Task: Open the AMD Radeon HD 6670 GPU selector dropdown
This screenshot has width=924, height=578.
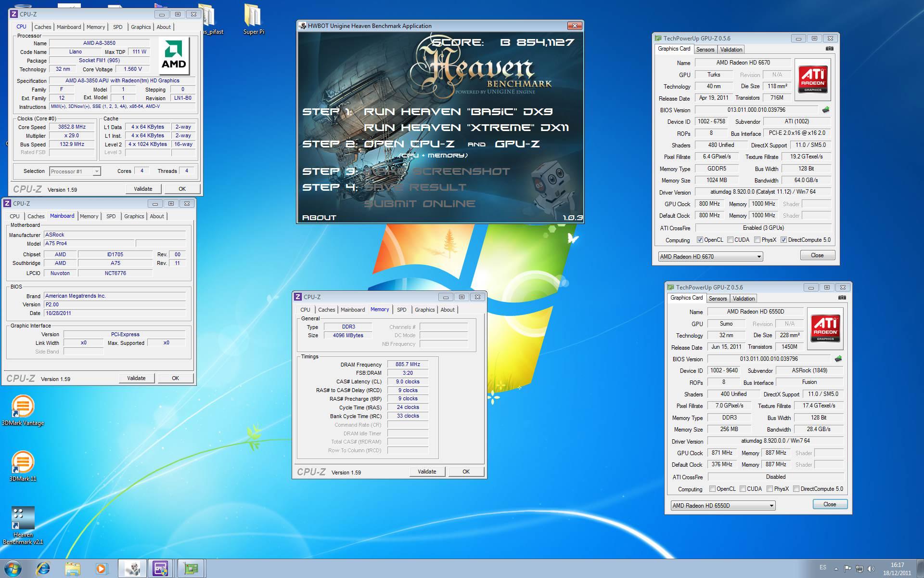Action: [x=710, y=257]
